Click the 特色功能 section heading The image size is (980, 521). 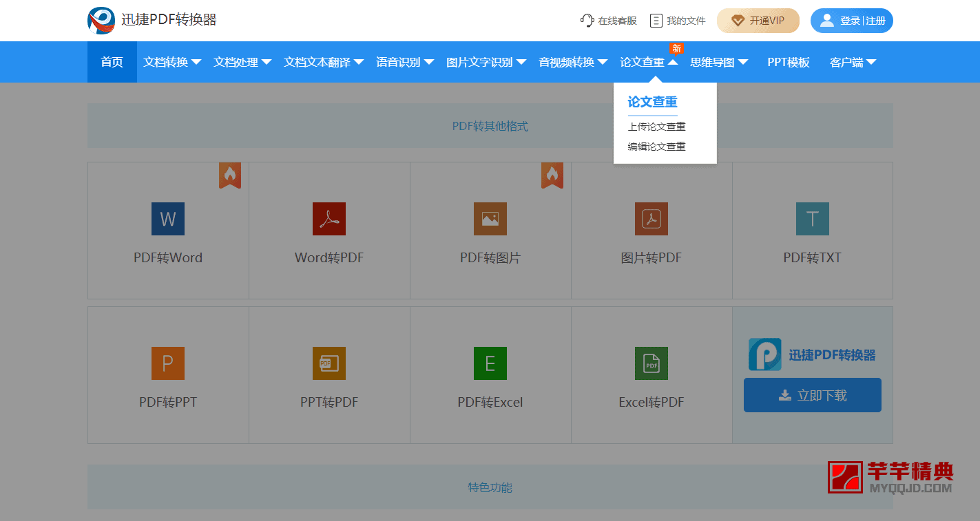click(x=490, y=487)
